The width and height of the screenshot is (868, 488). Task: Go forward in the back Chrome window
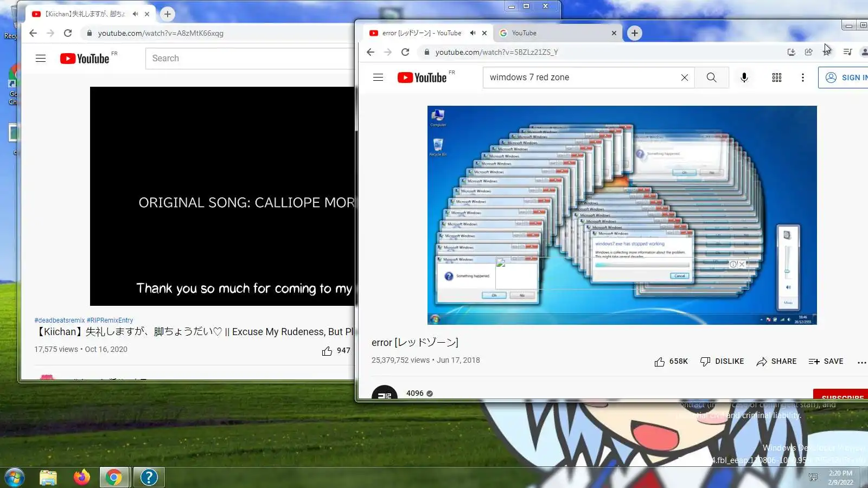point(50,33)
